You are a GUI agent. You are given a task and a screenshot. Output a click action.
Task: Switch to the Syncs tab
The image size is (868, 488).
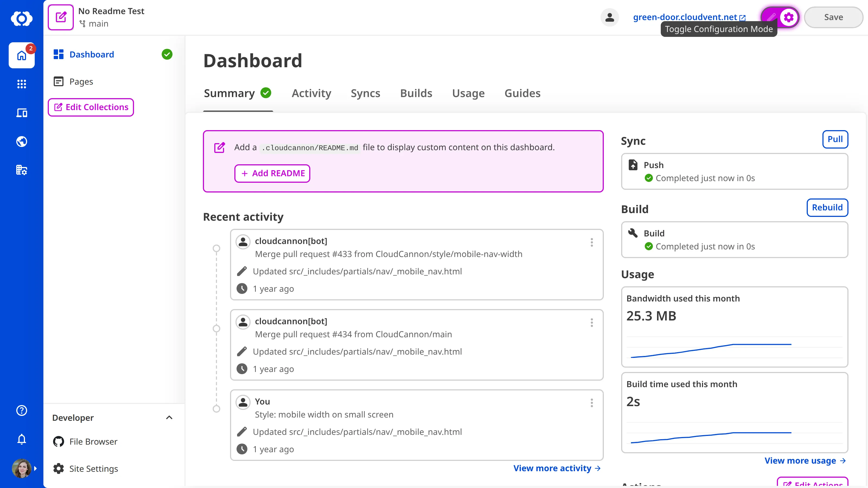pyautogui.click(x=365, y=93)
